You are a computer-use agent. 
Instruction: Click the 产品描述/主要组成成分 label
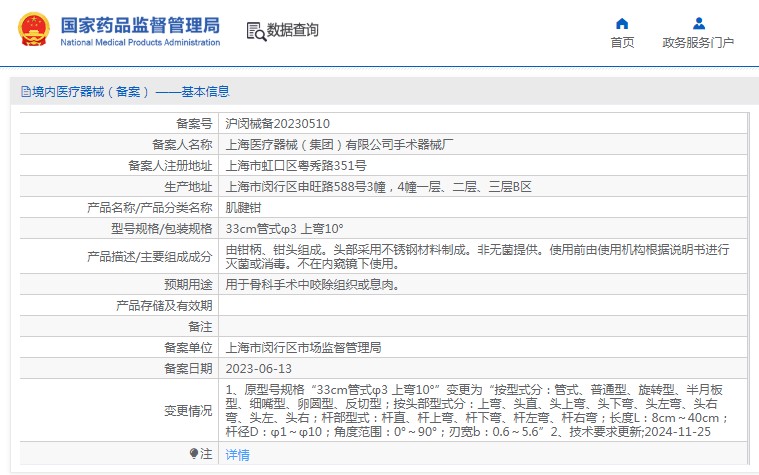pos(150,257)
